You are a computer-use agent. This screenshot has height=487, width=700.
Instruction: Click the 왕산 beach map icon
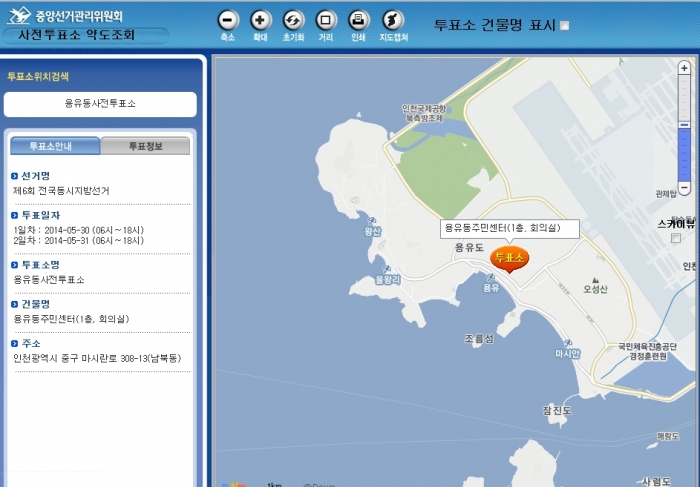(371, 221)
